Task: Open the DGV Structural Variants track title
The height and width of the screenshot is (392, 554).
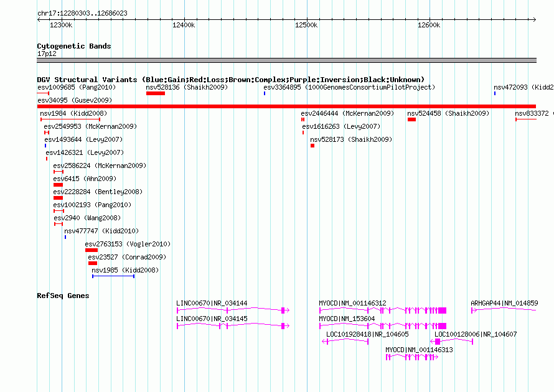Action: [x=231, y=80]
